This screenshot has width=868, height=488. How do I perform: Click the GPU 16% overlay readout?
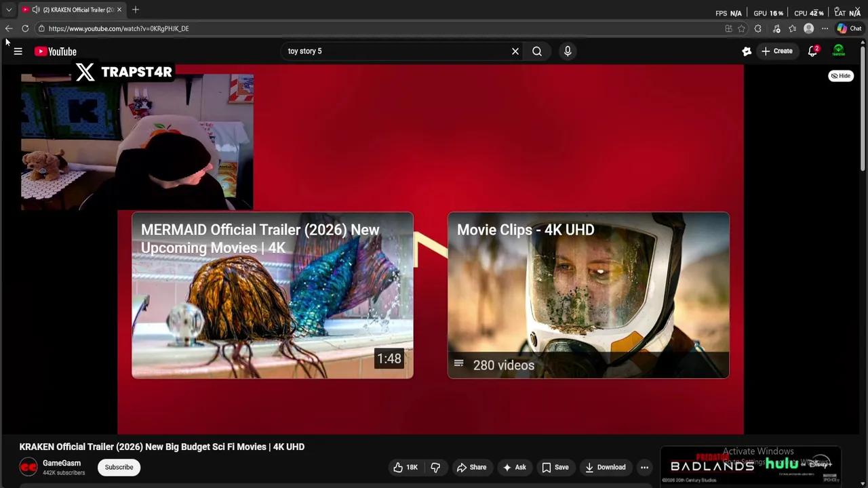[x=768, y=13]
